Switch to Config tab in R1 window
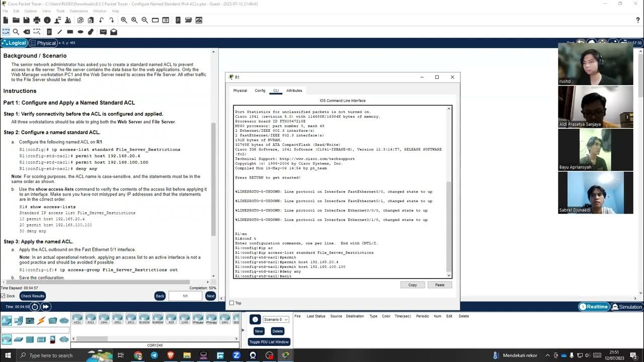644x362 pixels. pos(260,90)
